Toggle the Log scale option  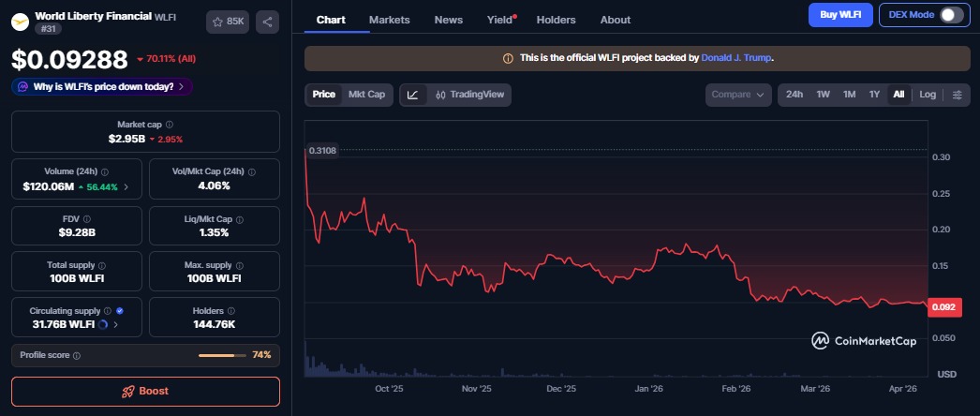927,95
